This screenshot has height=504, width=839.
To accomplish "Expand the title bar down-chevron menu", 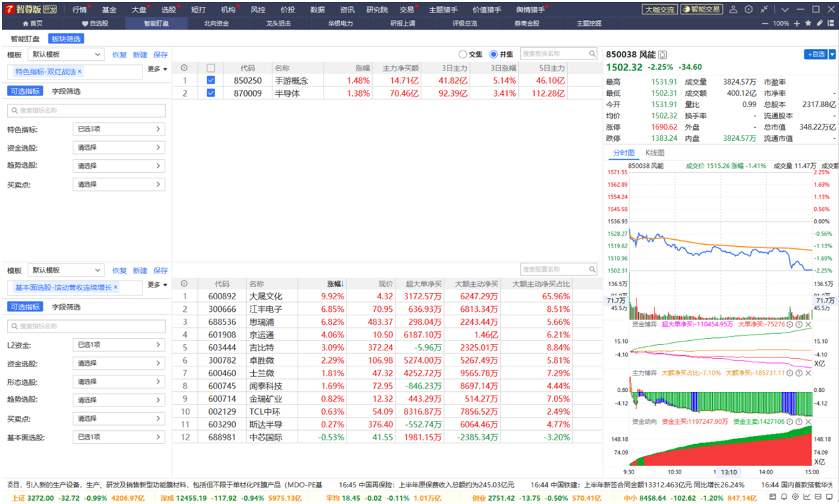I will (785, 10).
